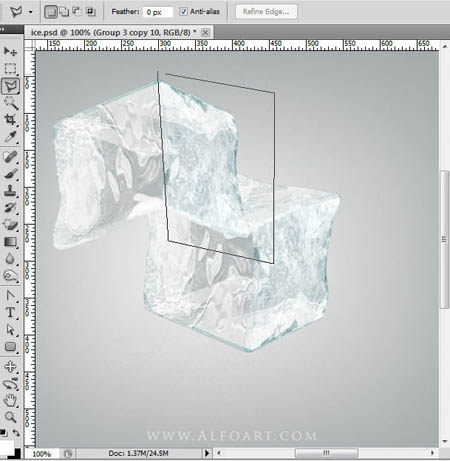Swap foreground and background colors
Viewport: 450px width, 461px height.
point(16,433)
